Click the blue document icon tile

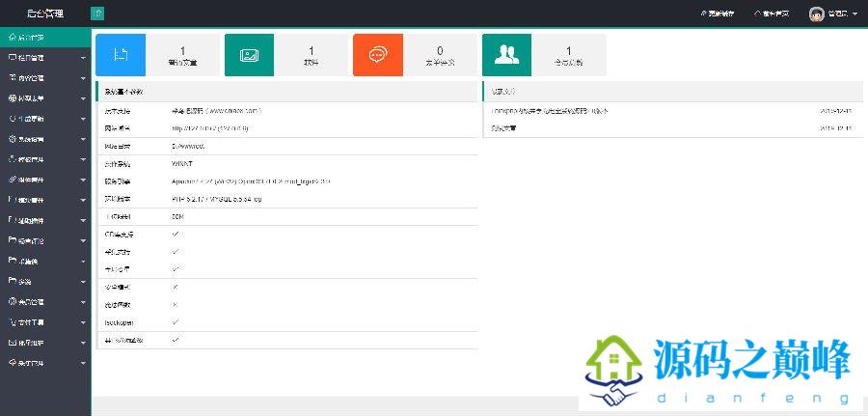coord(121,55)
